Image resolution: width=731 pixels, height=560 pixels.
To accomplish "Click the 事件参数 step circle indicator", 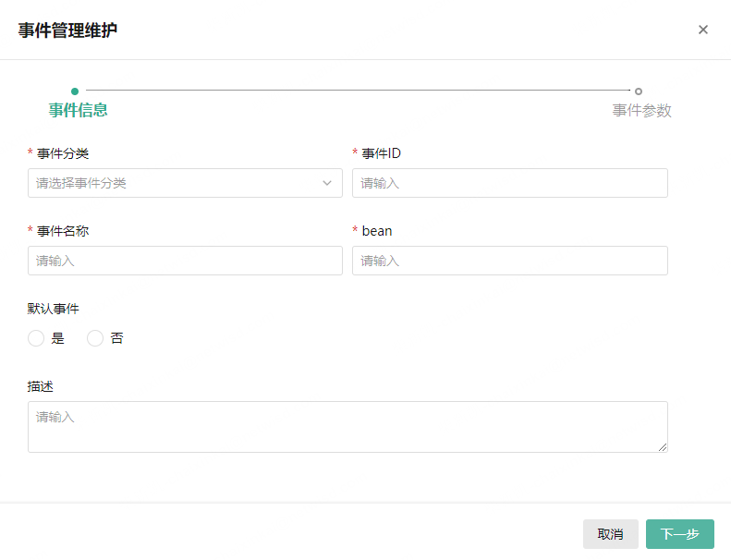I will pyautogui.click(x=639, y=91).
